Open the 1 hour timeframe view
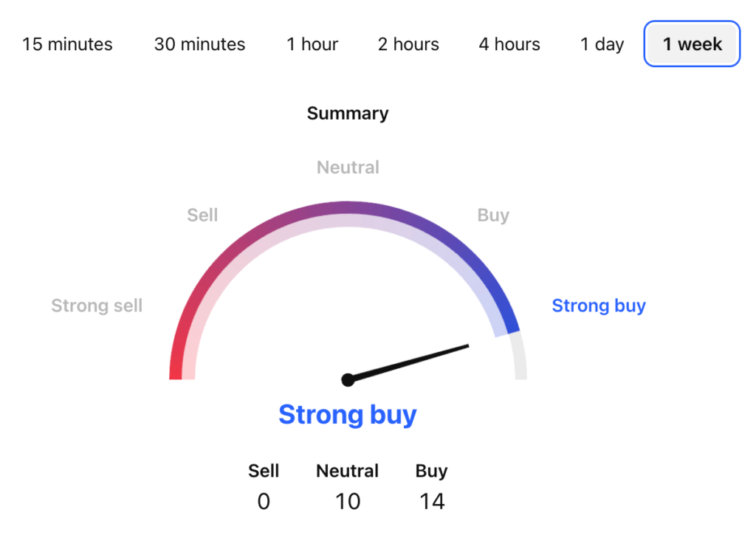Image resolution: width=756 pixels, height=538 pixels. [x=312, y=44]
